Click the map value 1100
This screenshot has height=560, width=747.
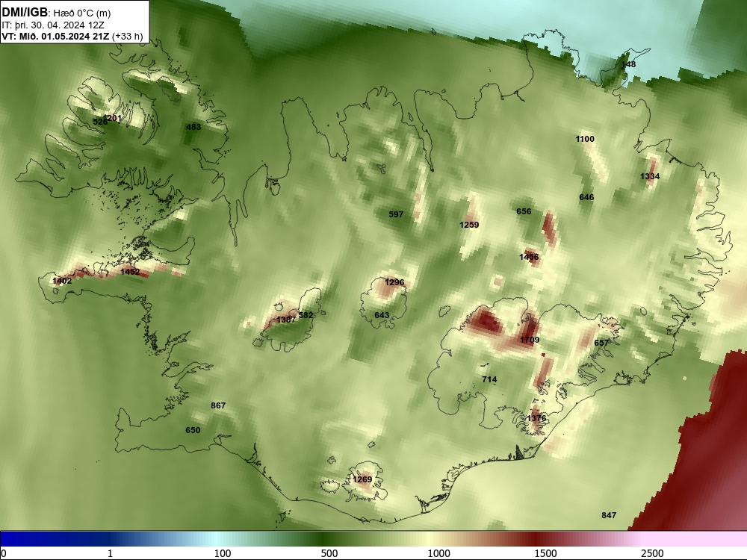[x=585, y=139]
